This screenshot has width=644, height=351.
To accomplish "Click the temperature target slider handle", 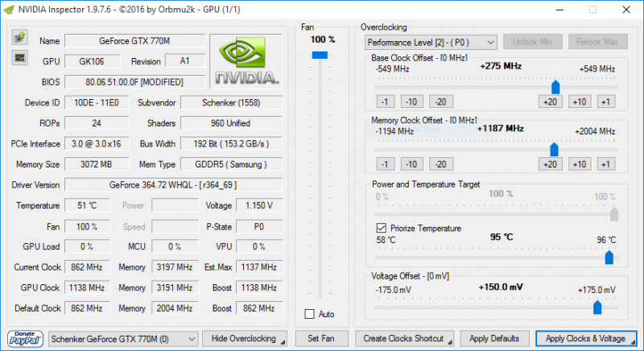I will tap(609, 258).
